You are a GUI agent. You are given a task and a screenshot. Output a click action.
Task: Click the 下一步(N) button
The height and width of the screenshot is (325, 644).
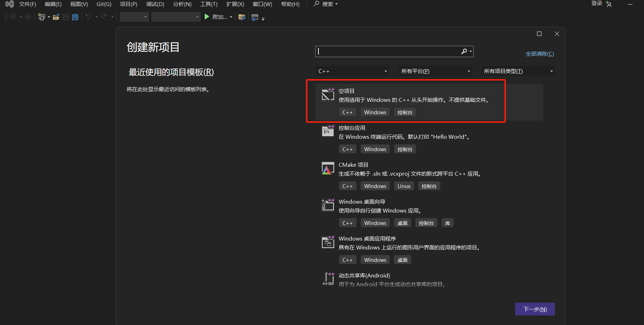pos(535,309)
